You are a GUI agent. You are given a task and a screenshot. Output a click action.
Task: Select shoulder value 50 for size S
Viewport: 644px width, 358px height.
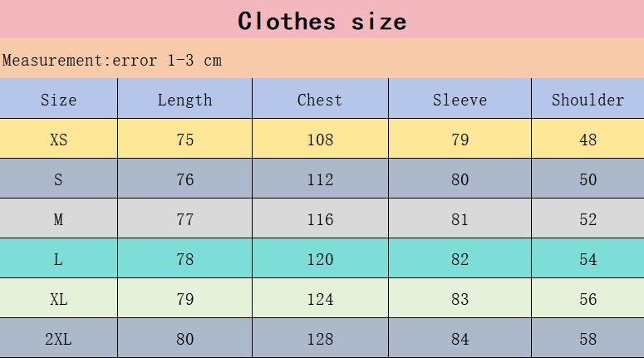pos(587,179)
